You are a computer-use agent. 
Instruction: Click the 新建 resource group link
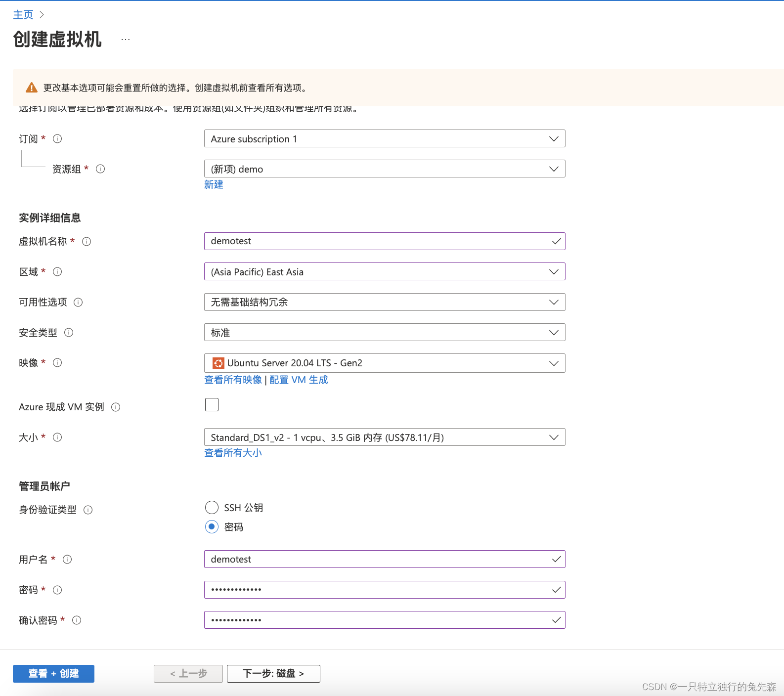tap(214, 184)
